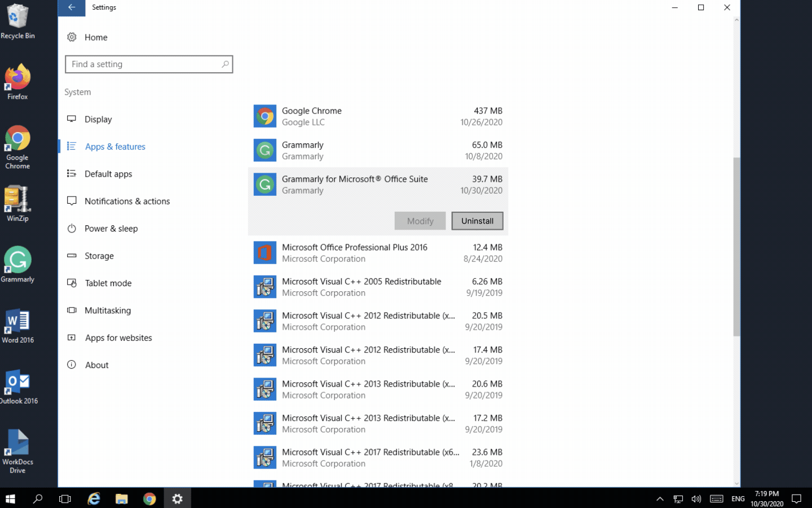This screenshot has width=812, height=508.
Task: Click the Visual C++ 2005 Redistributable icon
Action: (x=264, y=287)
